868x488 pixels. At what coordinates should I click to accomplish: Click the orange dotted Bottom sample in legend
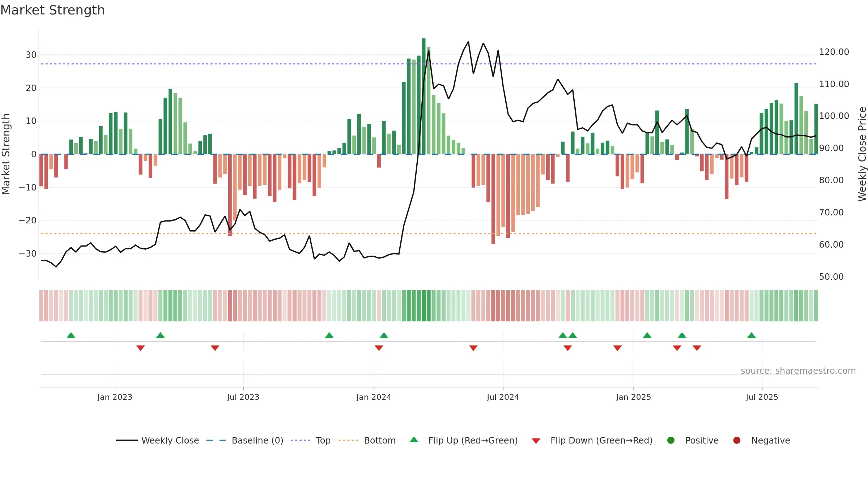tap(349, 440)
